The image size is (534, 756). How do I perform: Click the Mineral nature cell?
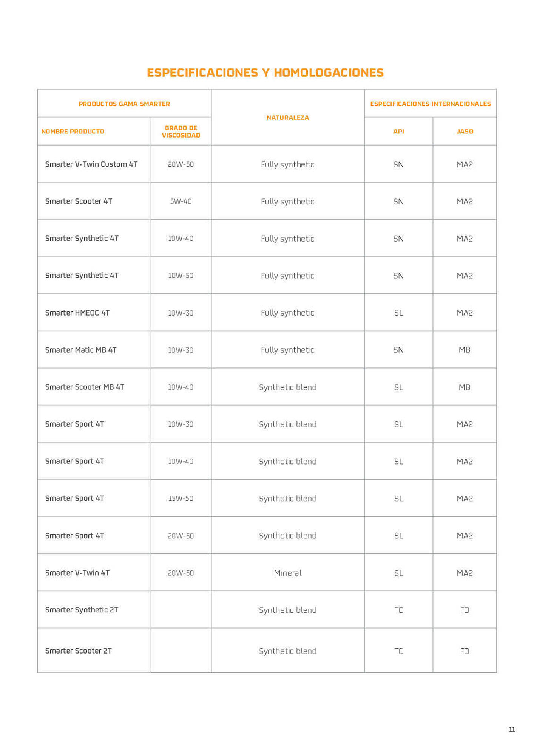pyautogui.click(x=288, y=573)
